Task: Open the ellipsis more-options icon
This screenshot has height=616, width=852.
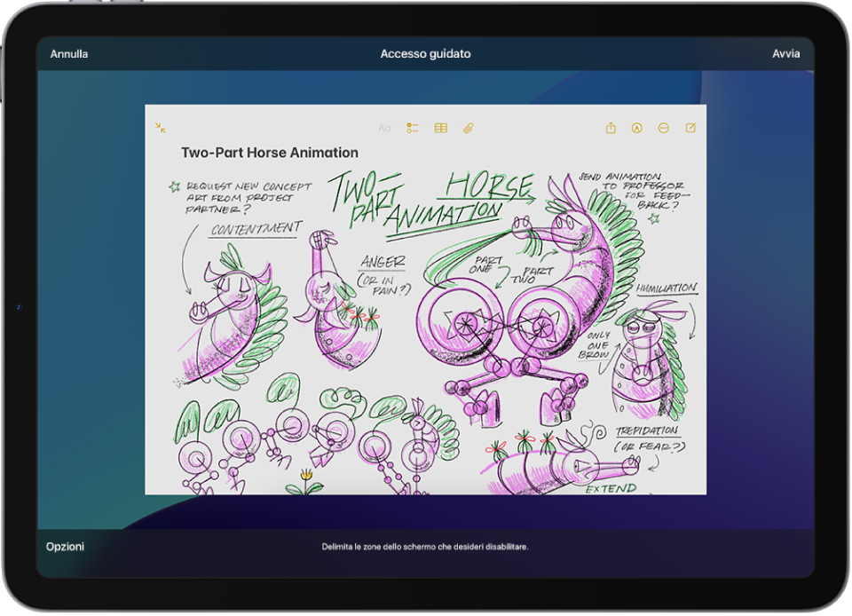Action: point(664,128)
